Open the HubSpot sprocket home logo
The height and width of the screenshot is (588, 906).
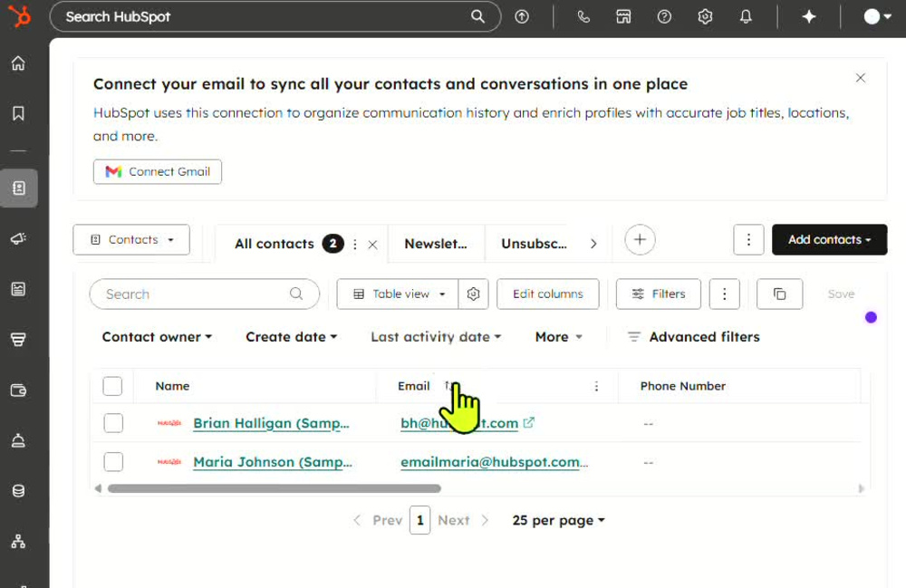point(19,16)
